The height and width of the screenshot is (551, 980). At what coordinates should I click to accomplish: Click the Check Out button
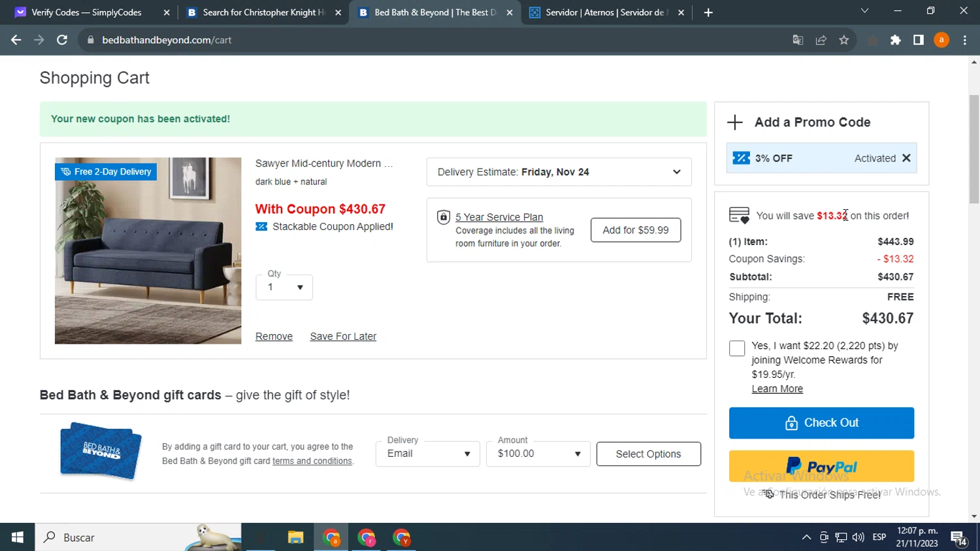(821, 423)
